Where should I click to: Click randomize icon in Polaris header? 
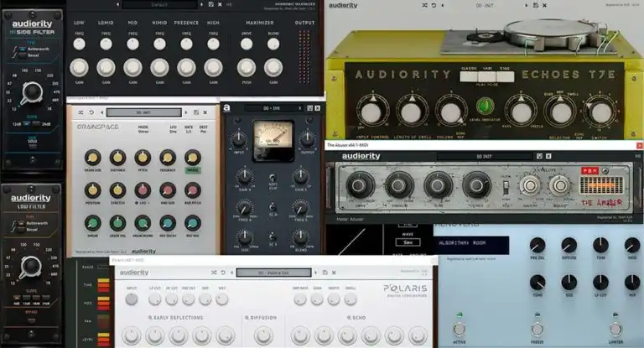pyautogui.click(x=214, y=273)
